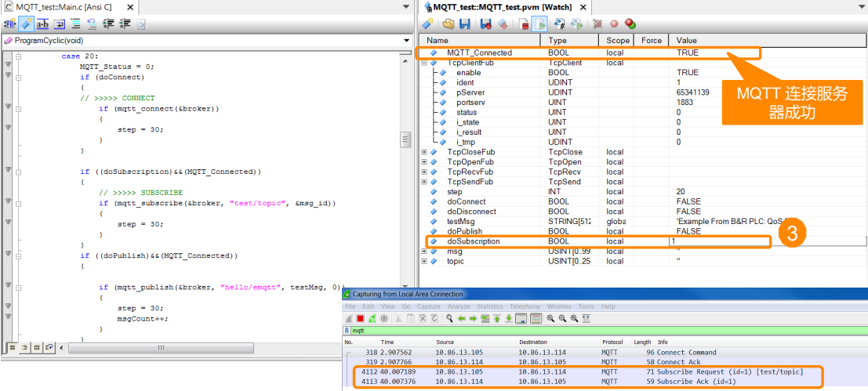Open the Analyze menu in Wireshark
868x391 pixels.
click(459, 306)
